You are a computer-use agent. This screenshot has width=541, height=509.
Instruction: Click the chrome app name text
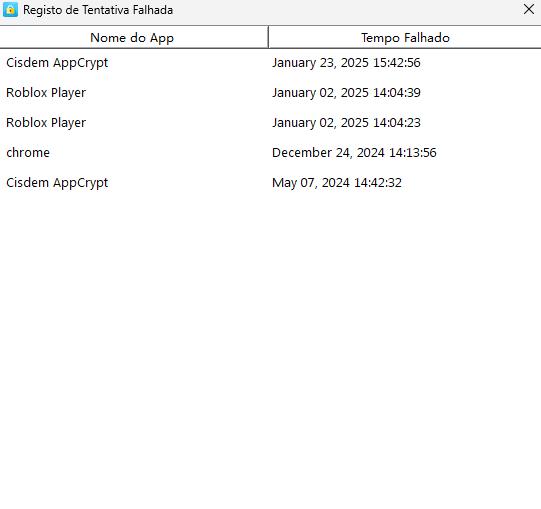(x=28, y=153)
